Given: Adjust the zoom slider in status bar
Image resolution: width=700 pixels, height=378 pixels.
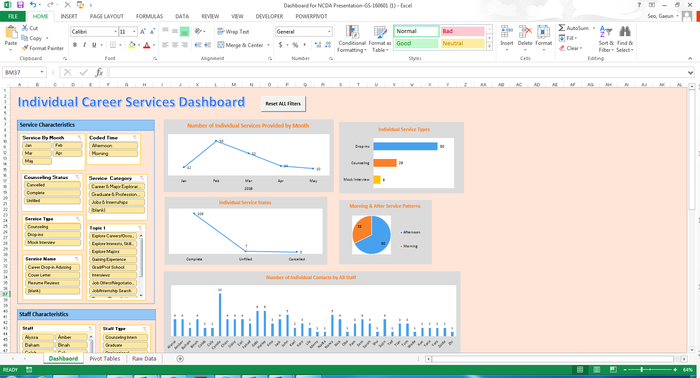Looking at the screenshot, I should pos(642,370).
